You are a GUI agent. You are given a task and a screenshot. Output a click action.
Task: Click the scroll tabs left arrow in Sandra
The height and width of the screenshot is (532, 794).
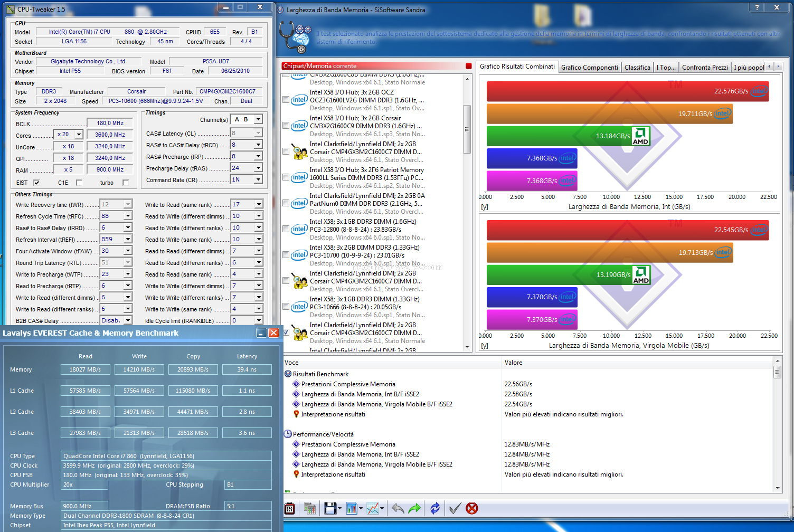[769, 66]
